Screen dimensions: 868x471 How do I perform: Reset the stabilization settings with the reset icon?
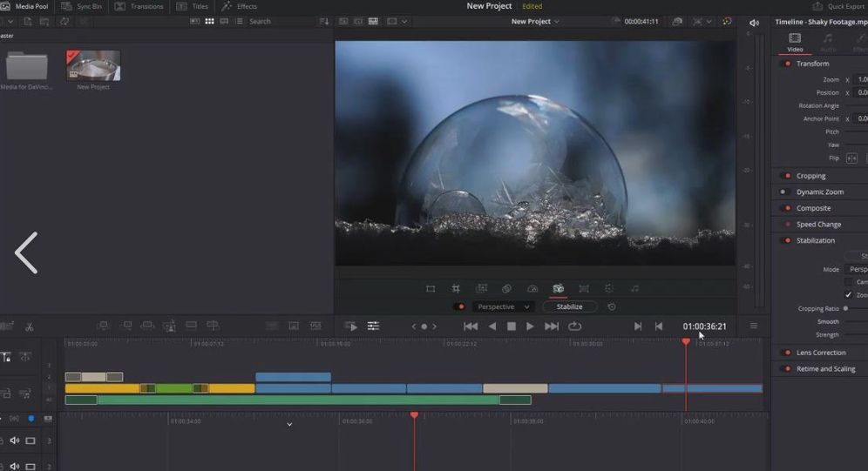612,306
